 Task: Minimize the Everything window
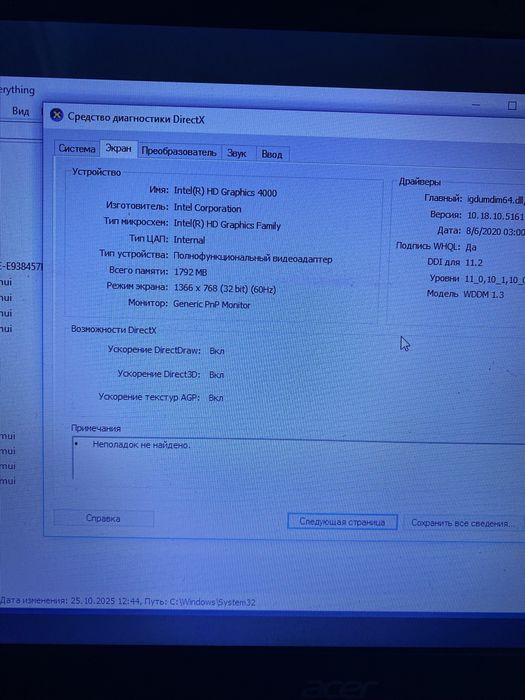click(476, 104)
